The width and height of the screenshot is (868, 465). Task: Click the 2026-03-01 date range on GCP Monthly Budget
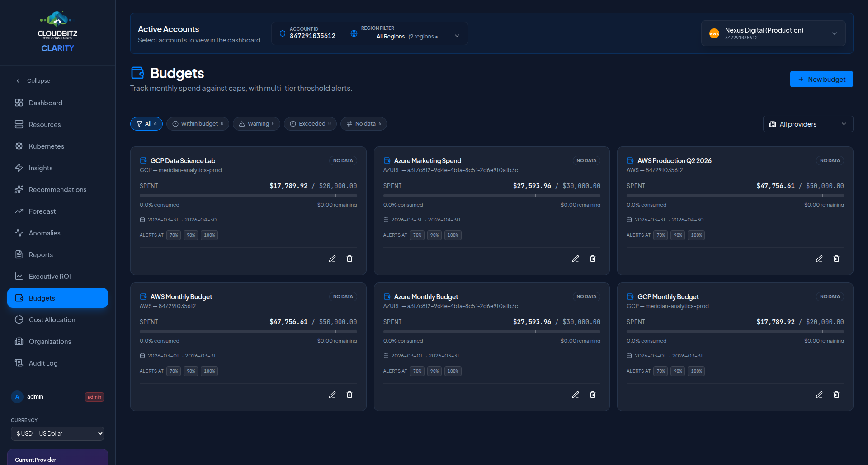pos(669,356)
